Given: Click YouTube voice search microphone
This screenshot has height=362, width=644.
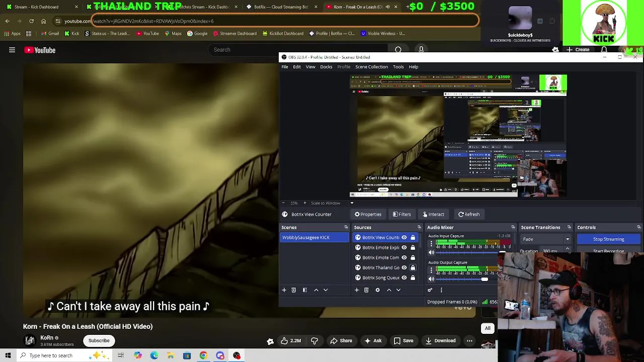Looking at the screenshot, I should [421, 49].
